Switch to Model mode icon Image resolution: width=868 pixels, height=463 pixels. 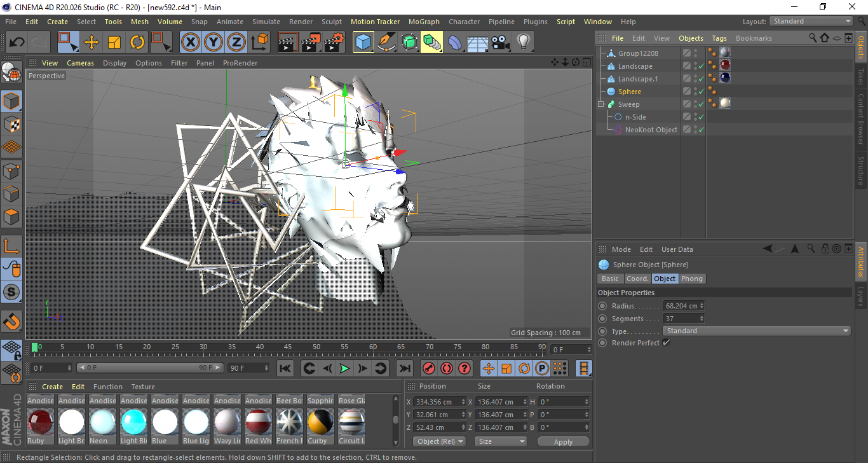click(11, 101)
